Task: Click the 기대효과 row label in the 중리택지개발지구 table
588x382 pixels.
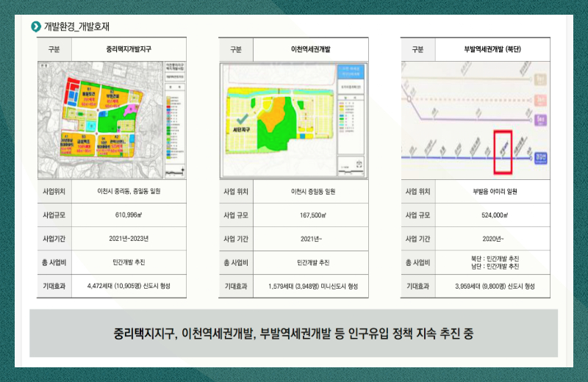Action: point(54,286)
